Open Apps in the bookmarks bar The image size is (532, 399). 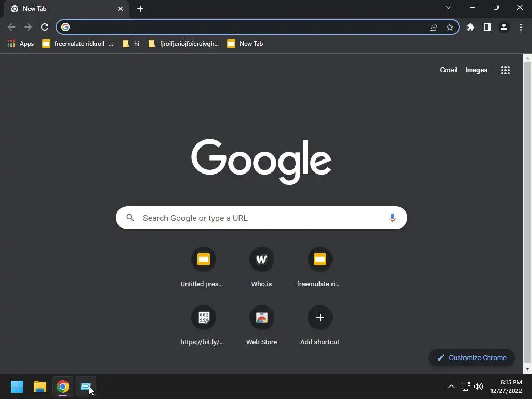click(x=21, y=44)
